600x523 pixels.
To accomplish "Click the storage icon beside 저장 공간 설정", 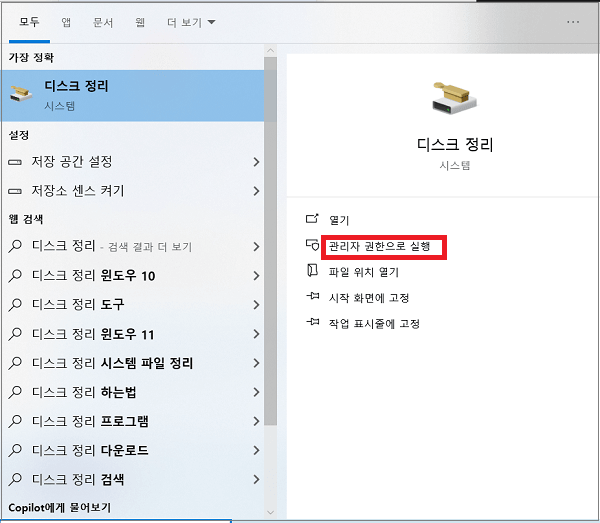I will (15, 162).
